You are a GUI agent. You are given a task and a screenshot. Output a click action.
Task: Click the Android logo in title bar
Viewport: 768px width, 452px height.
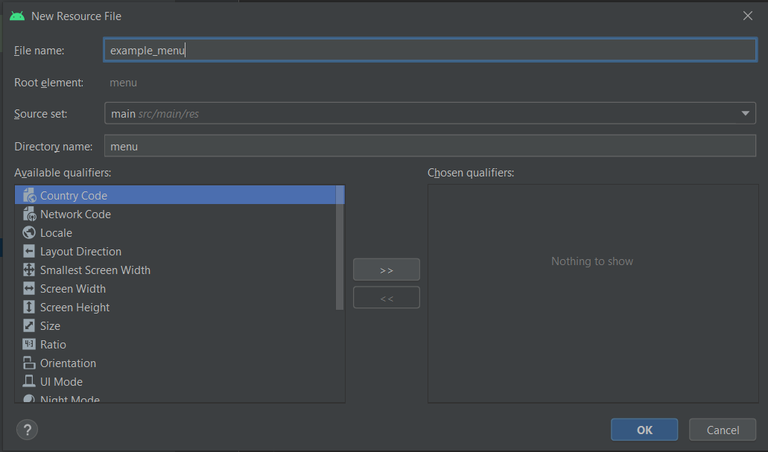[17, 16]
